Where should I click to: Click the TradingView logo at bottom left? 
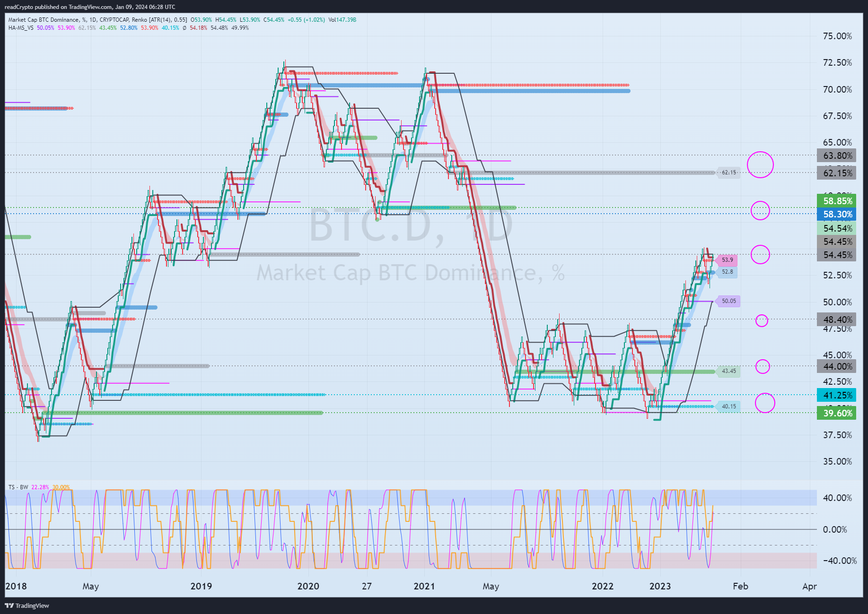click(x=27, y=605)
